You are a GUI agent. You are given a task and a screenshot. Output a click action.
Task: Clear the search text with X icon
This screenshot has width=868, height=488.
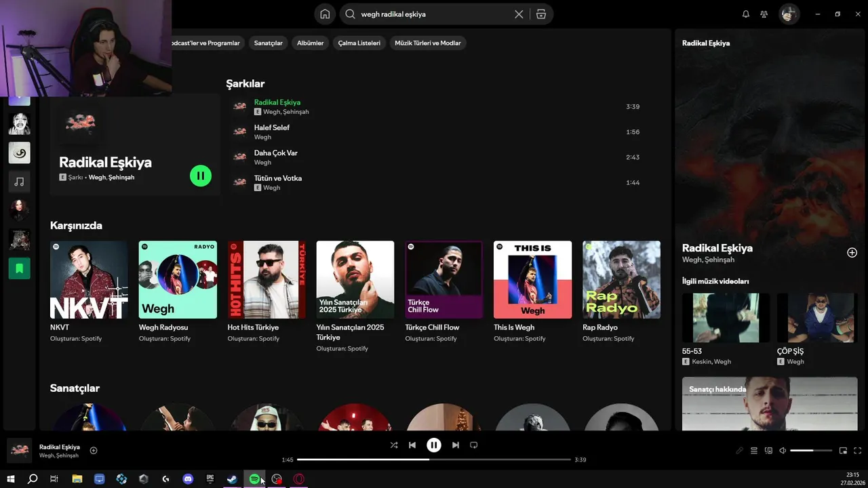[x=519, y=14]
